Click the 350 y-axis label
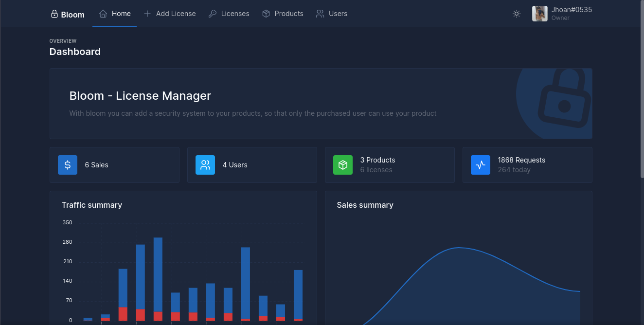Viewport: 644px width, 325px height. (67, 222)
